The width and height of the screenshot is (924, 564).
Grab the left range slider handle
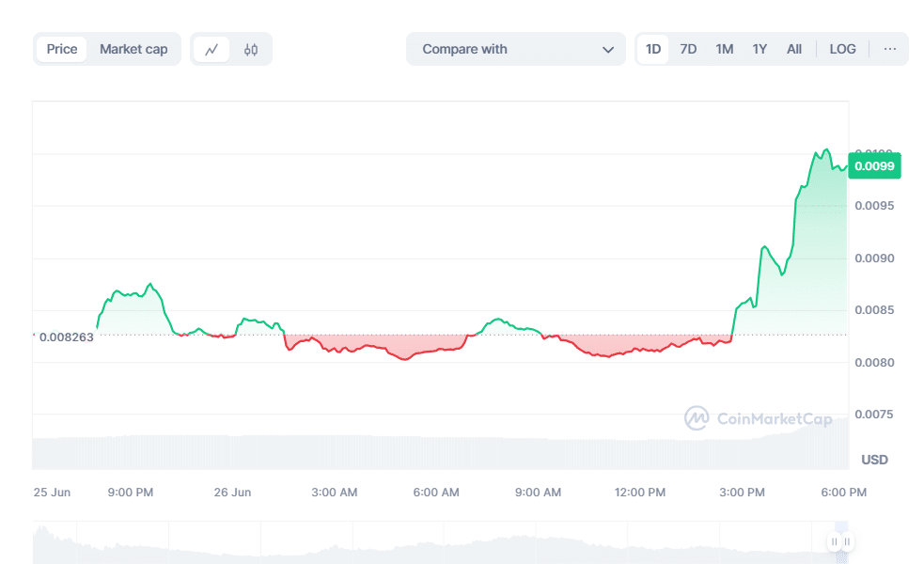click(834, 541)
